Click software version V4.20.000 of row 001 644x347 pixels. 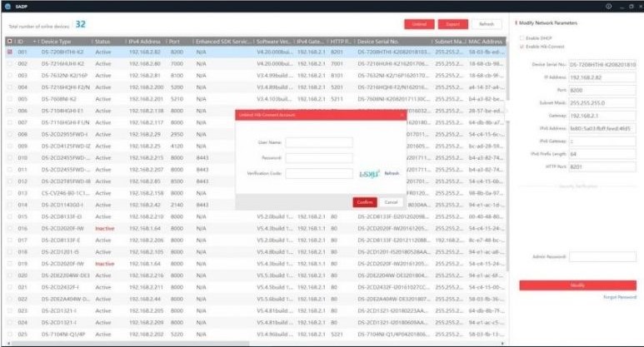coord(275,52)
